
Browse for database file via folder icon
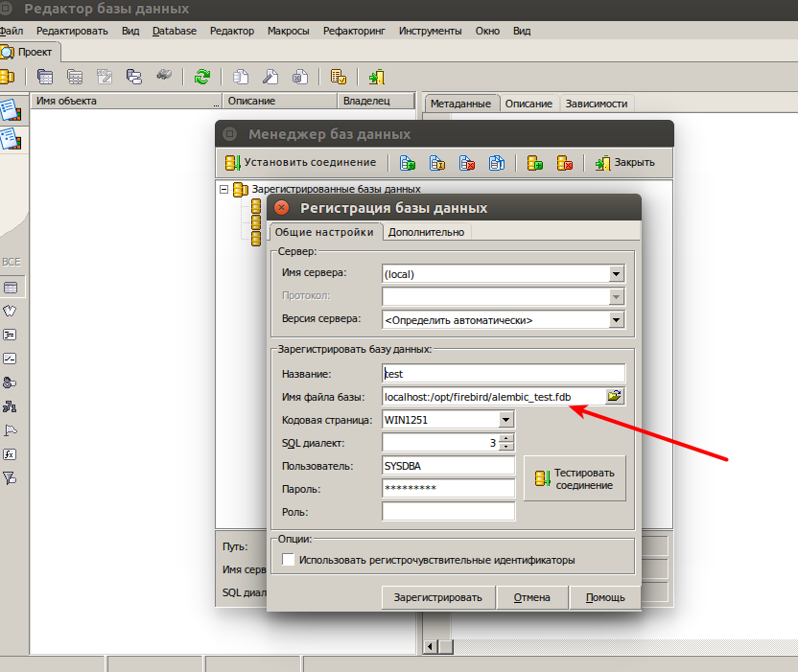(615, 396)
